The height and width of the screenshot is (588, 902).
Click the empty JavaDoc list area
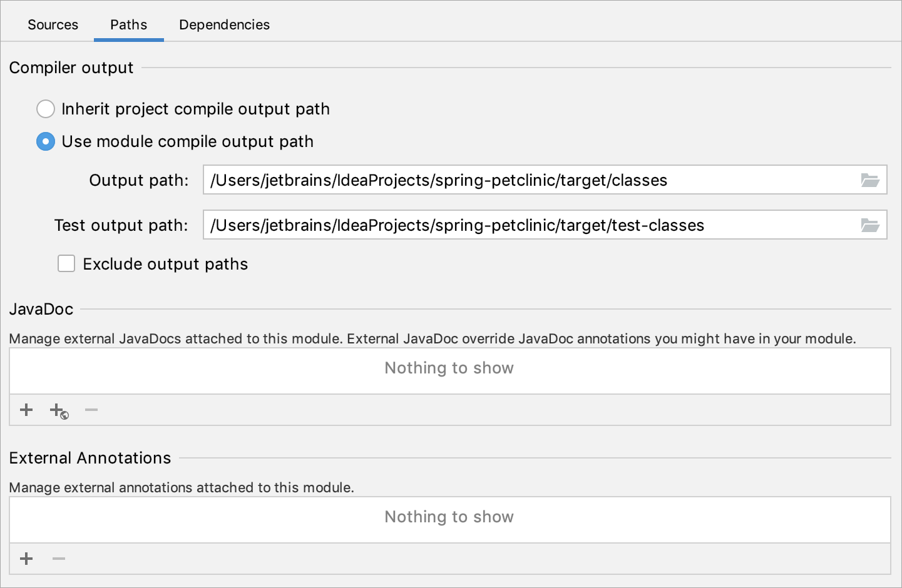449,369
